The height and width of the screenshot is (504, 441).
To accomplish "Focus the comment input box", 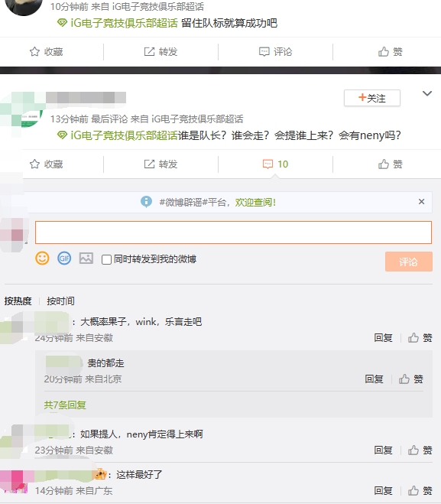I will point(233,232).
